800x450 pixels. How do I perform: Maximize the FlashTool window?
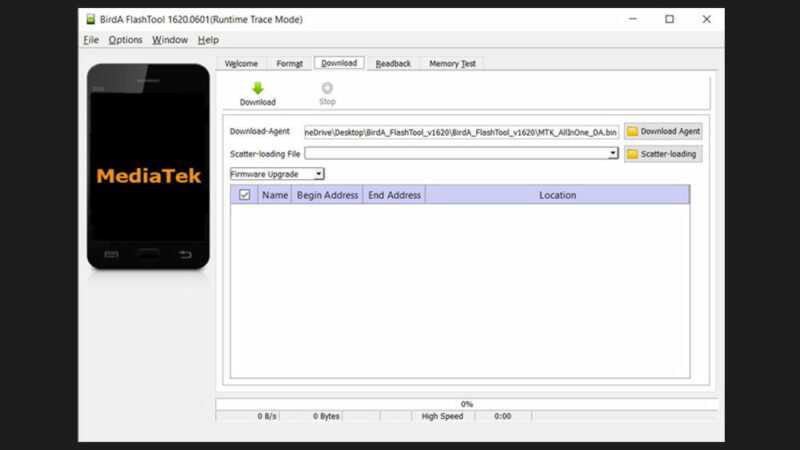669,19
